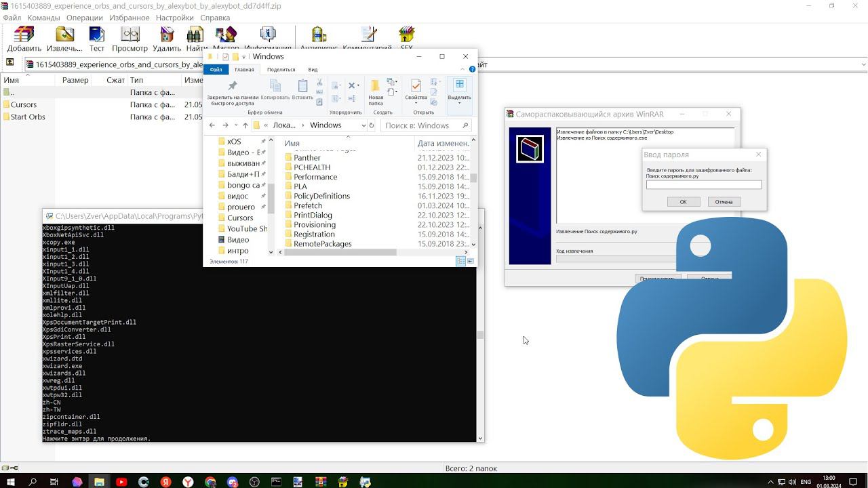Switch Explorer to details view icon
The image size is (868, 488).
[460, 261]
